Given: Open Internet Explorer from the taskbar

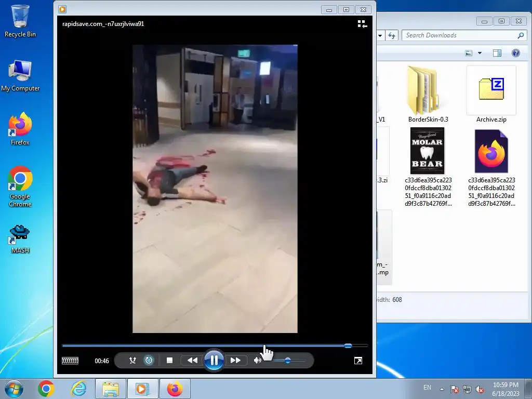Looking at the screenshot, I should (x=78, y=389).
